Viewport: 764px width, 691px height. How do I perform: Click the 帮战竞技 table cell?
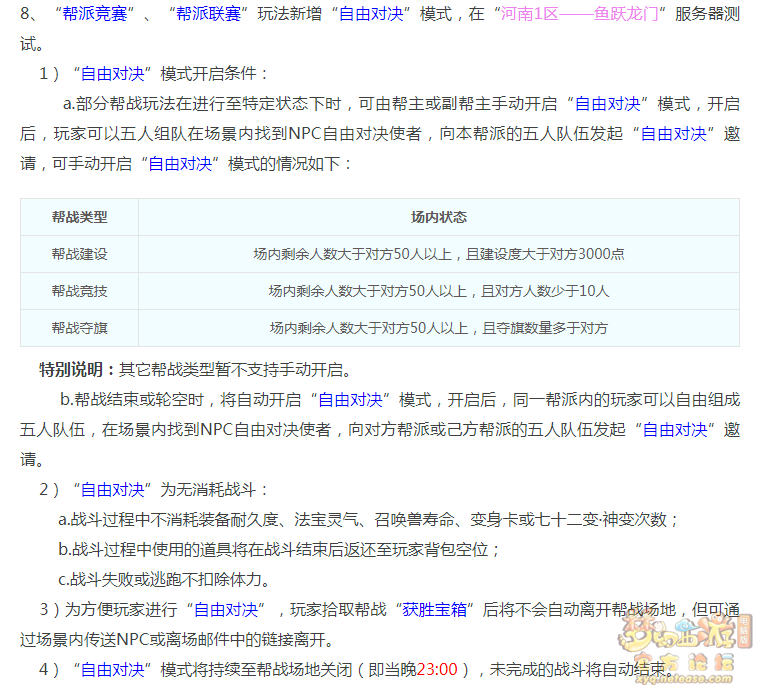(x=80, y=291)
